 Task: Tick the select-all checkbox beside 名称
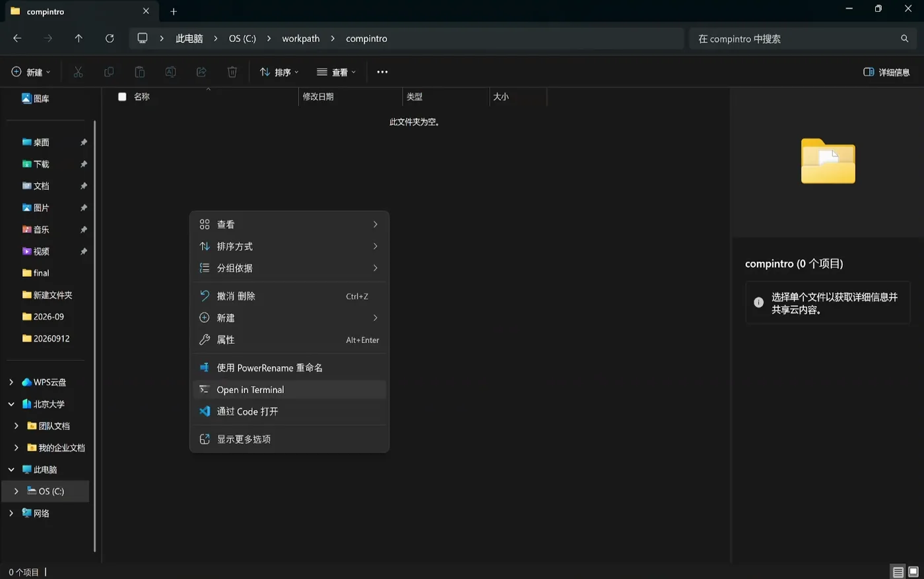pos(122,97)
